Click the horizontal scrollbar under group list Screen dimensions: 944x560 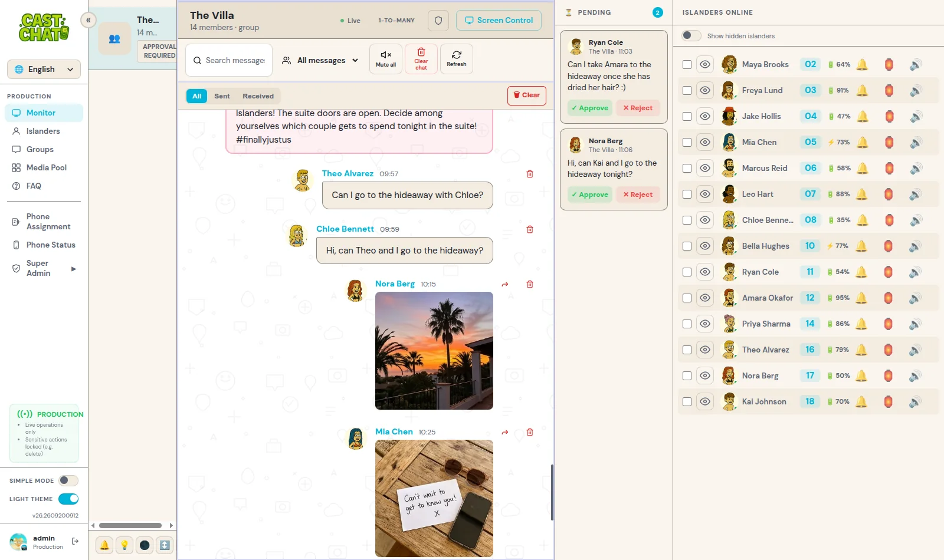point(130,525)
